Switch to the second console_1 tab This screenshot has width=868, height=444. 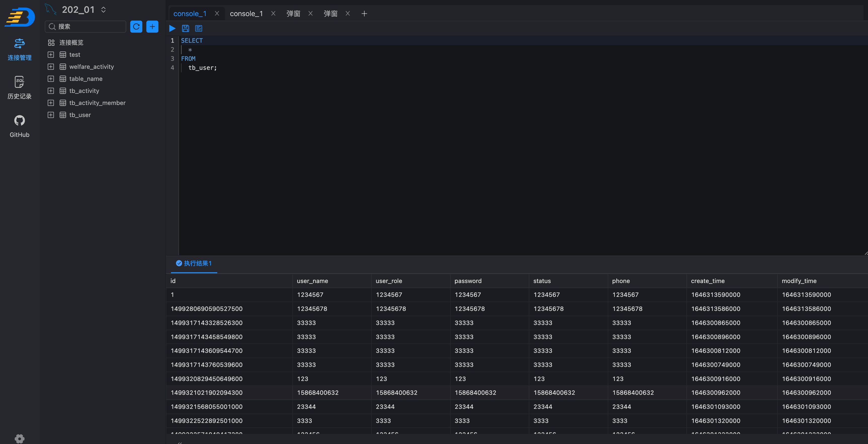(246, 14)
